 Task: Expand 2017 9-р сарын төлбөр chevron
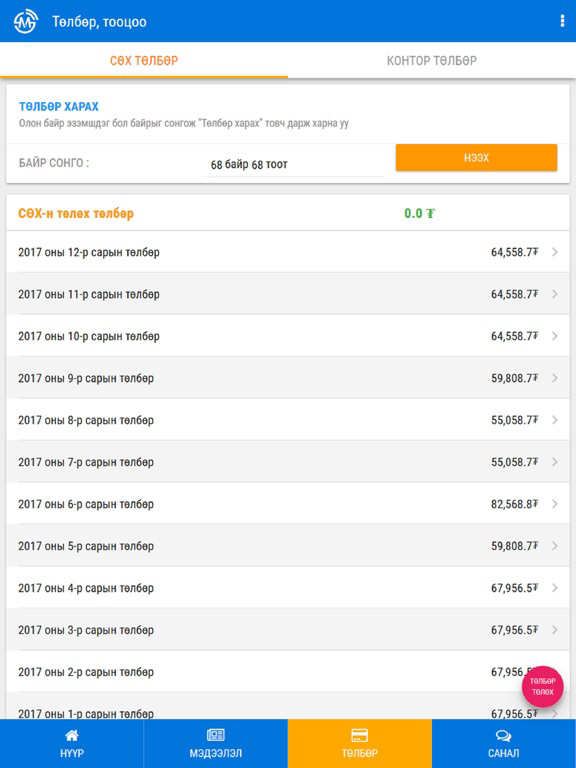[x=555, y=378]
